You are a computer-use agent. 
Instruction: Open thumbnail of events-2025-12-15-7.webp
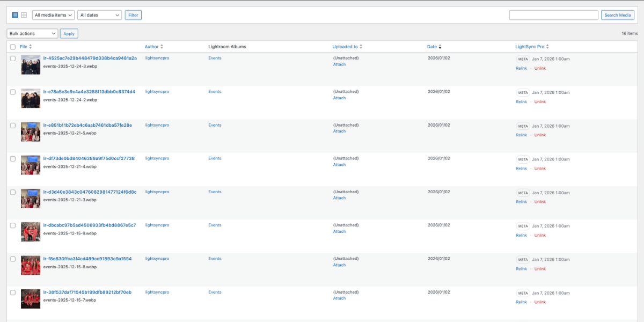31,299
